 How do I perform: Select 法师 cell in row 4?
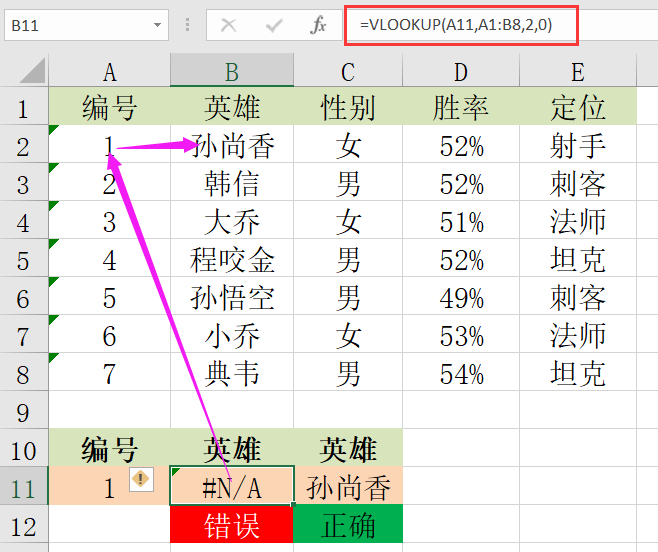click(578, 221)
